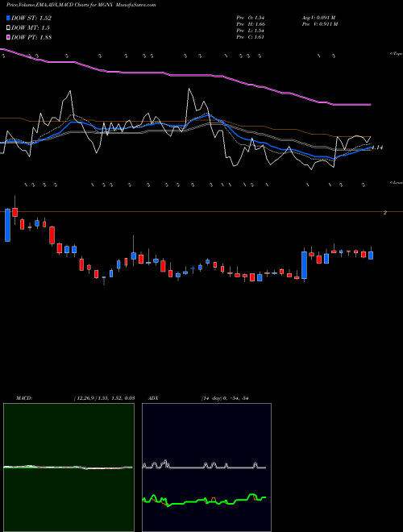Click the ADX panel label
Image resolution: width=403 pixels, height=532 pixels.
pyautogui.click(x=153, y=398)
